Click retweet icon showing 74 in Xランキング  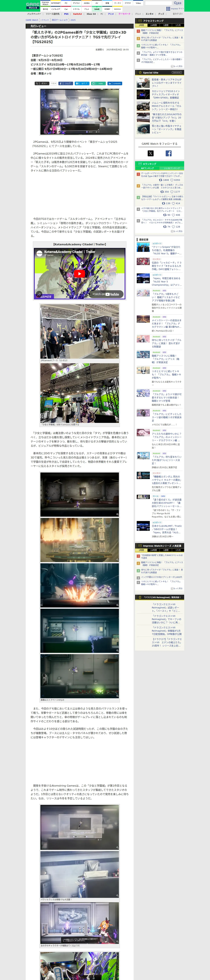(165, 227)
